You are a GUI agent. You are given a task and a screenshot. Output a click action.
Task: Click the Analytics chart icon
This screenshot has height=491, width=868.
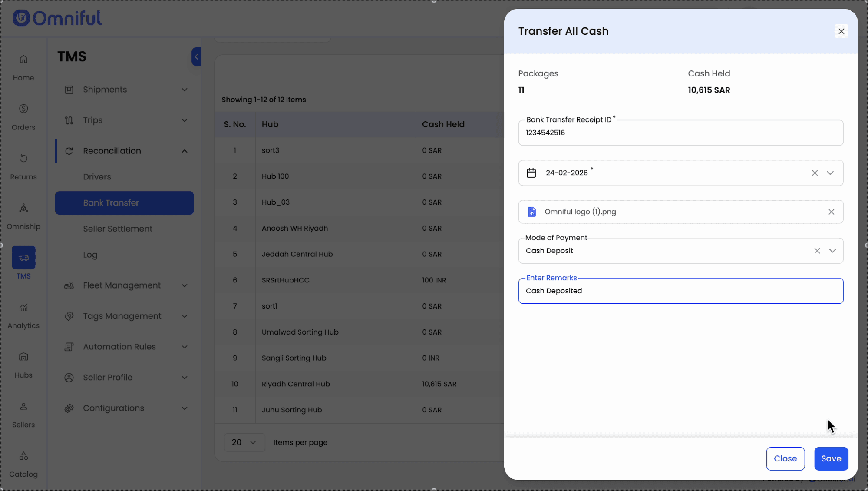(23, 307)
